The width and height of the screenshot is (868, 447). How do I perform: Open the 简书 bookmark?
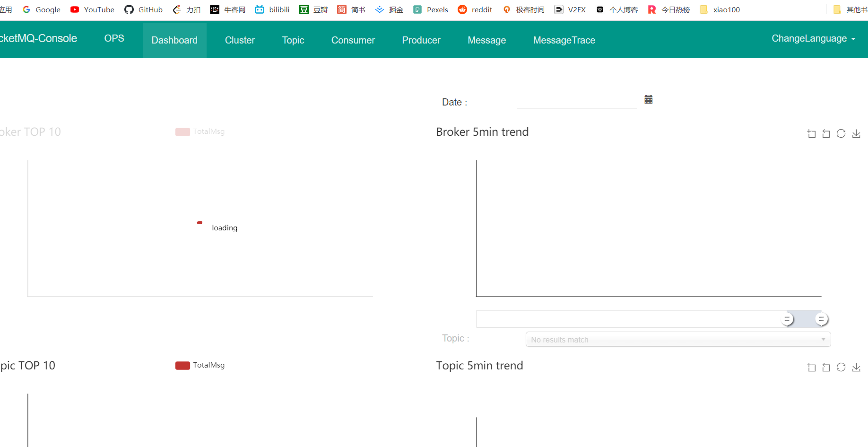[x=351, y=9]
